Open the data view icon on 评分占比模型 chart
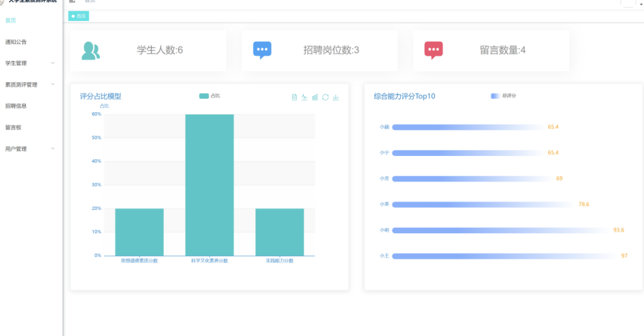This screenshot has height=336, width=644. (x=294, y=97)
